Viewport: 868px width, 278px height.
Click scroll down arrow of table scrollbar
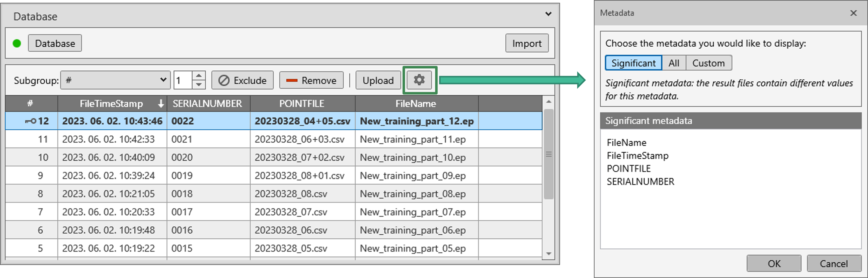click(548, 254)
